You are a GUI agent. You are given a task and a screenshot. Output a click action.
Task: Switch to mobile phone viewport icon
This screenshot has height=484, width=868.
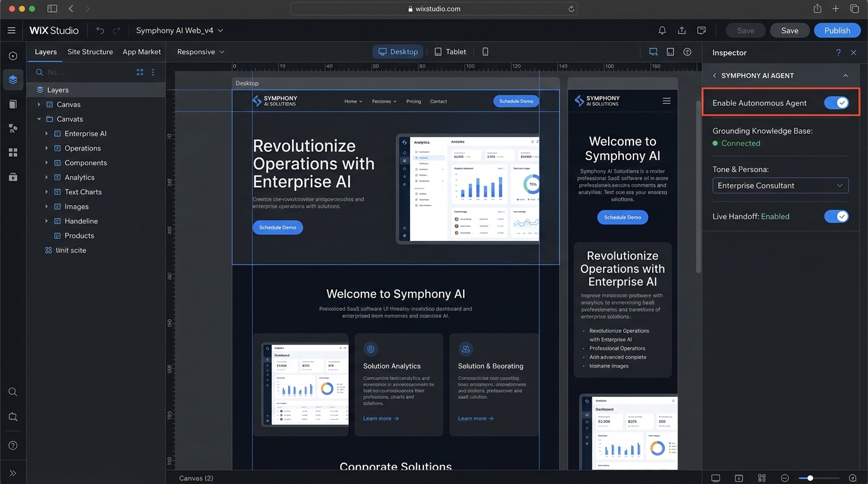click(x=485, y=52)
